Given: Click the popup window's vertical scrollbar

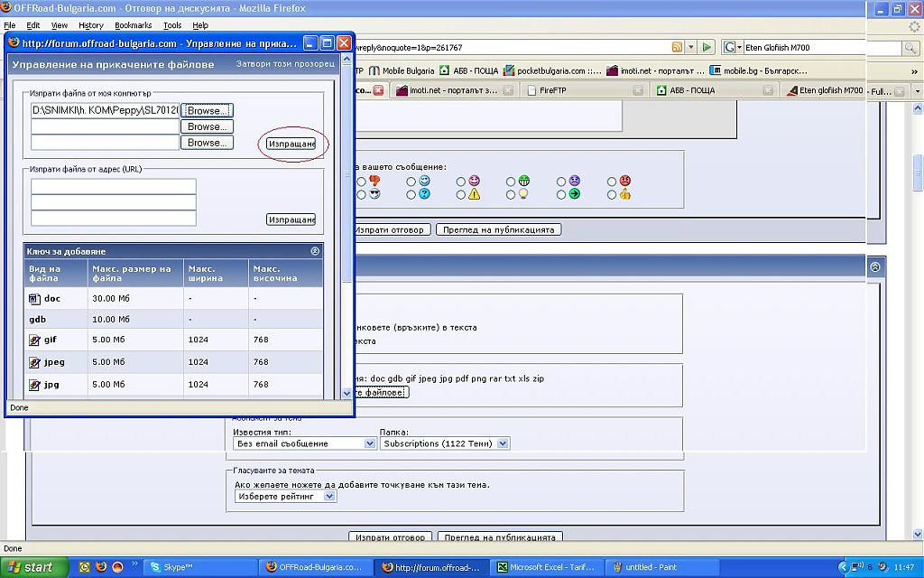Looking at the screenshot, I should point(346,226).
